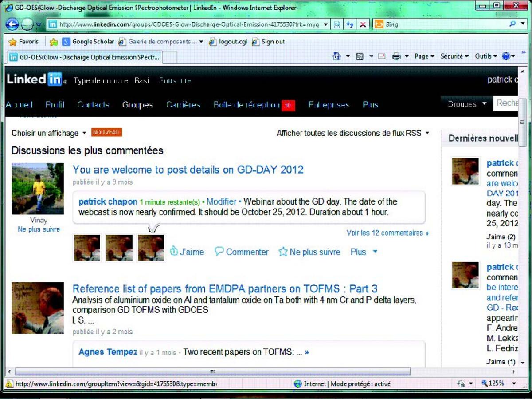The height and width of the screenshot is (399, 532).
Task: Expand Afficher toutes les discussions de flux RSS
Action: click(353, 133)
